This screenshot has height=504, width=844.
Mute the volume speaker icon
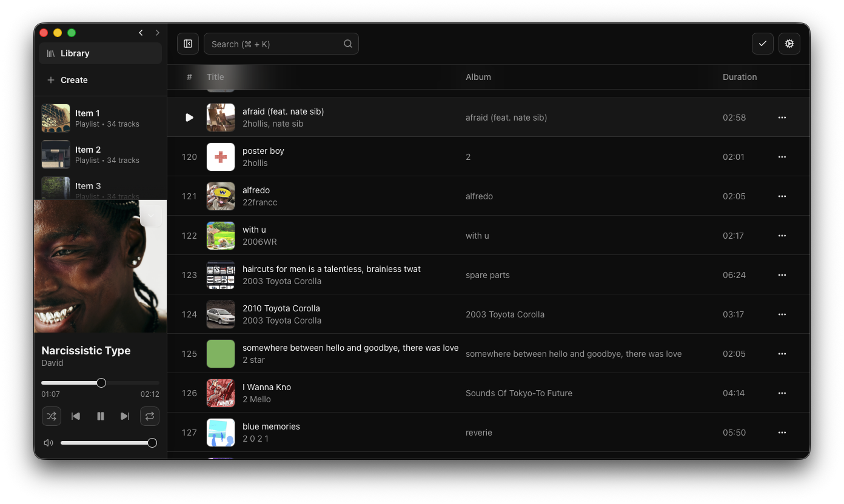click(x=49, y=443)
